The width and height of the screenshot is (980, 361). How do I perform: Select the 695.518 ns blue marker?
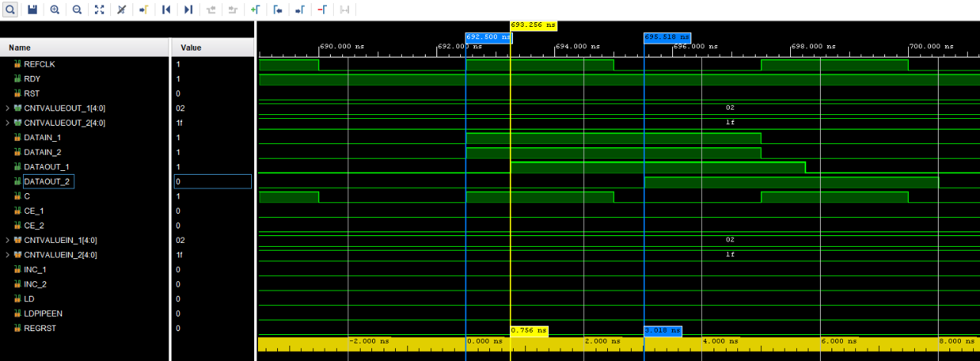[x=667, y=37]
